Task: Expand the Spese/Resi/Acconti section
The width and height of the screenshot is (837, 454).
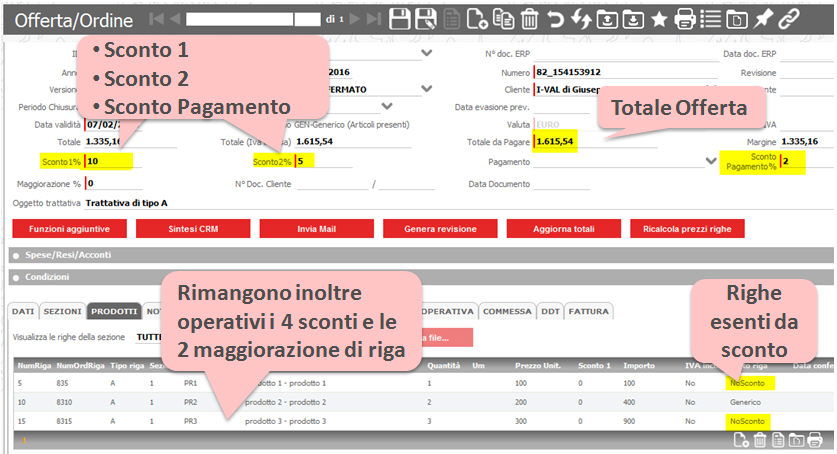Action: [x=16, y=255]
